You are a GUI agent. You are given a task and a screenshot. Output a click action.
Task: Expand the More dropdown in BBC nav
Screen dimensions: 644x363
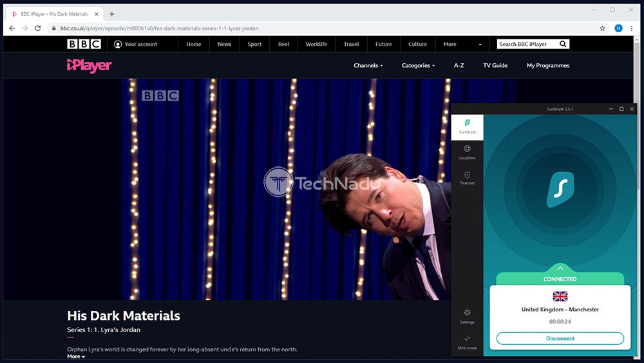click(x=462, y=44)
